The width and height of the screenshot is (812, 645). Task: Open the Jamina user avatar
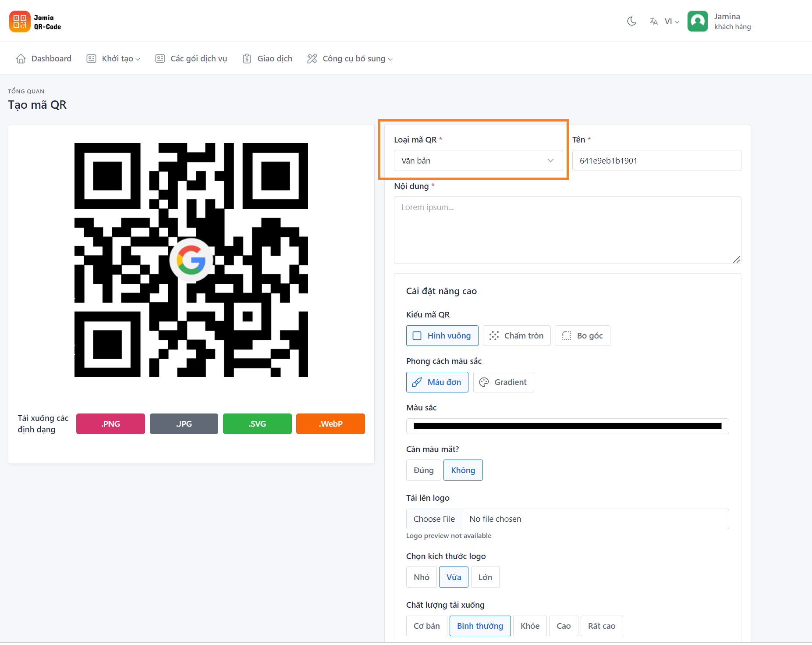coord(698,21)
